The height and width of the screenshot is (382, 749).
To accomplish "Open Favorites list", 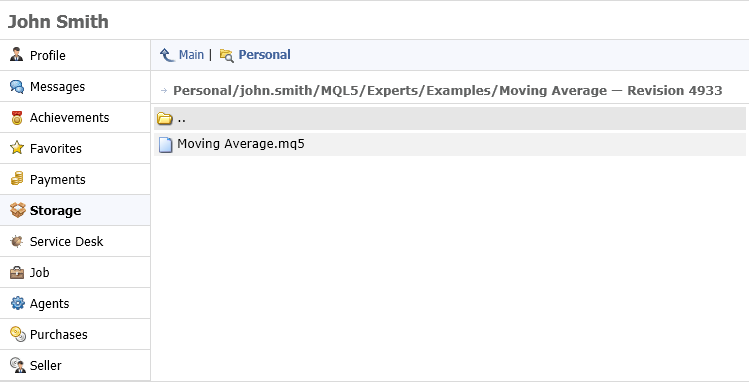I will pos(75,148).
